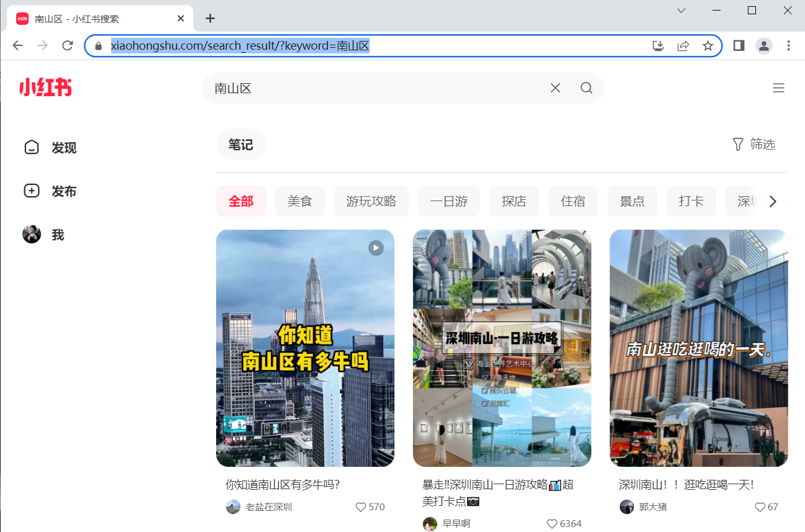Image resolution: width=805 pixels, height=532 pixels.
Task: Filter by 探店 category
Action: [x=514, y=201]
